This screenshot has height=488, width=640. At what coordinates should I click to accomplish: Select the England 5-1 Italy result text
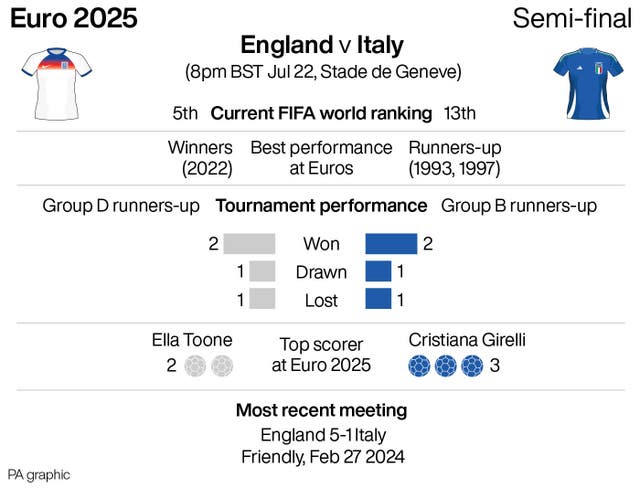[321, 435]
